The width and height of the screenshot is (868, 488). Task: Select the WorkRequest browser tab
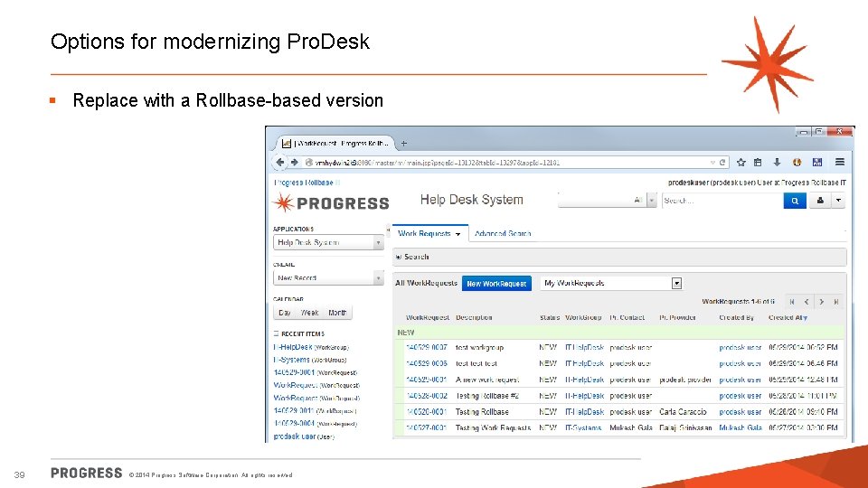coord(335,144)
